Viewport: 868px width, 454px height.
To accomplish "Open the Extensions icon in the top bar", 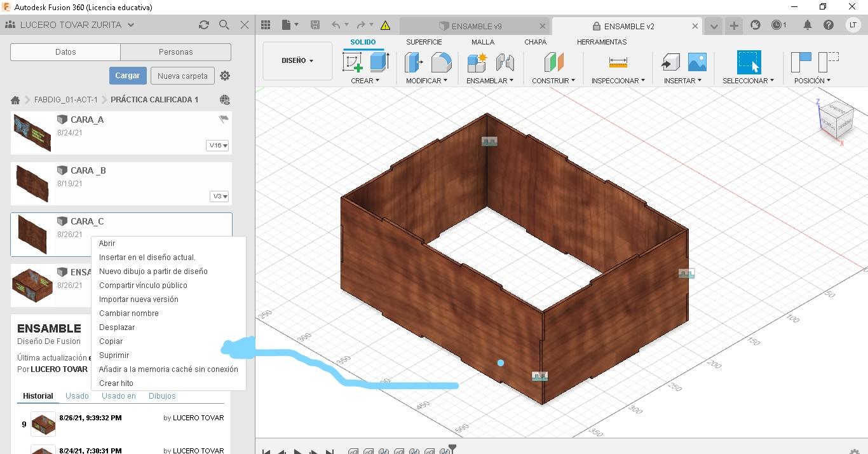I will coord(756,25).
